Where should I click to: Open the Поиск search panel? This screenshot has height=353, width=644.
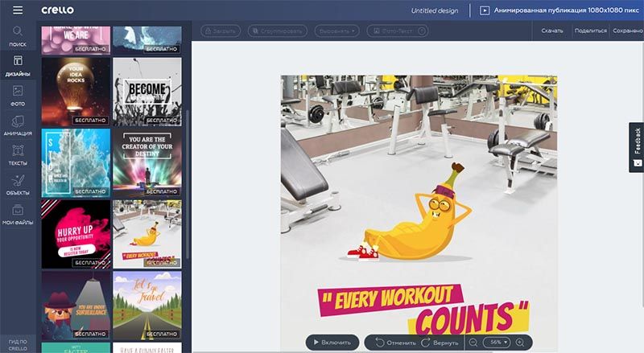click(18, 36)
